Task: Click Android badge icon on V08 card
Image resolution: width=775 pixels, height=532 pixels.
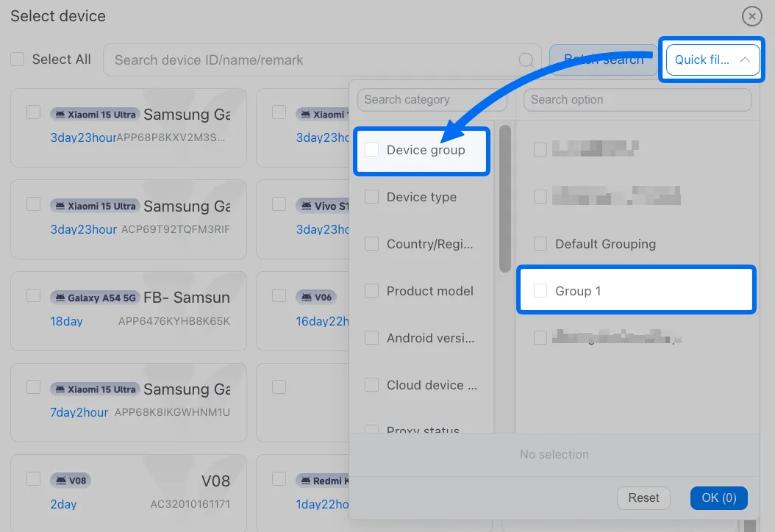Action: point(61,480)
